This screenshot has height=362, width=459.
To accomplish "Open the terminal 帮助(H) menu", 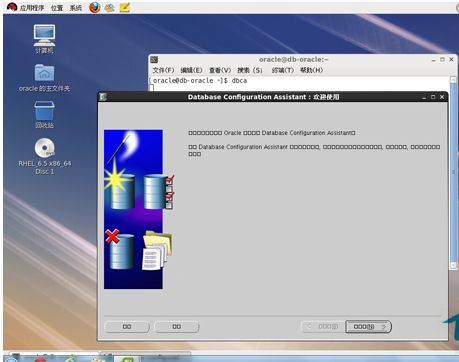I will point(312,70).
